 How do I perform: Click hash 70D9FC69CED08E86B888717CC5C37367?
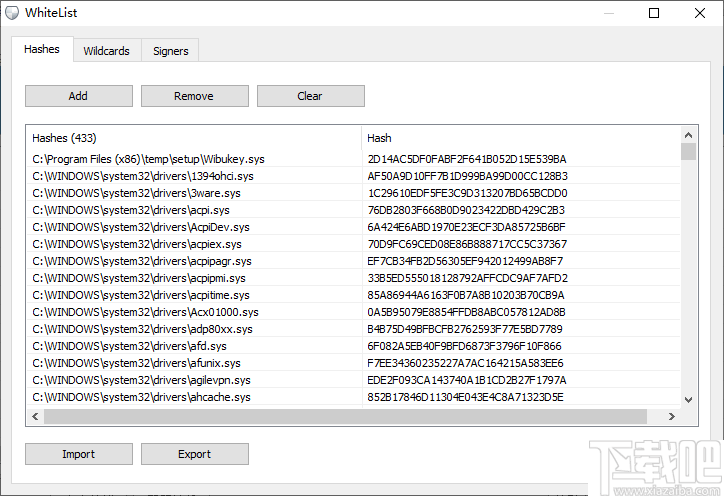coord(467,244)
